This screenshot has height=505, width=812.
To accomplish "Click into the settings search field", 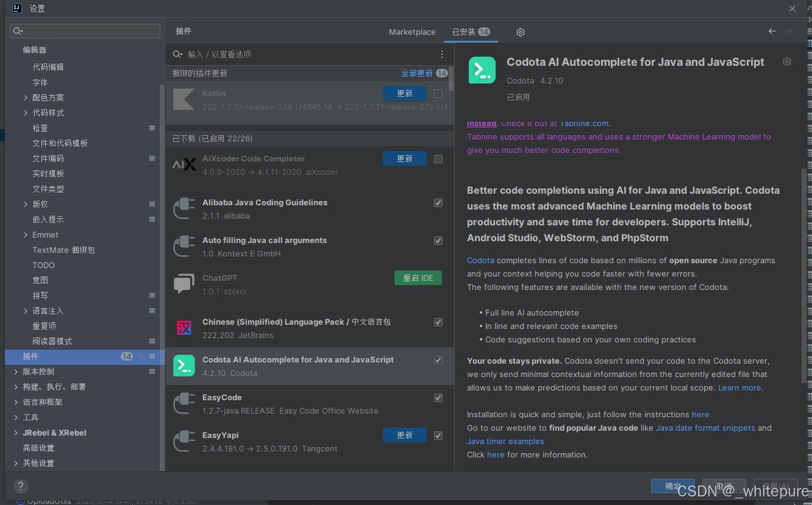I will [85, 31].
